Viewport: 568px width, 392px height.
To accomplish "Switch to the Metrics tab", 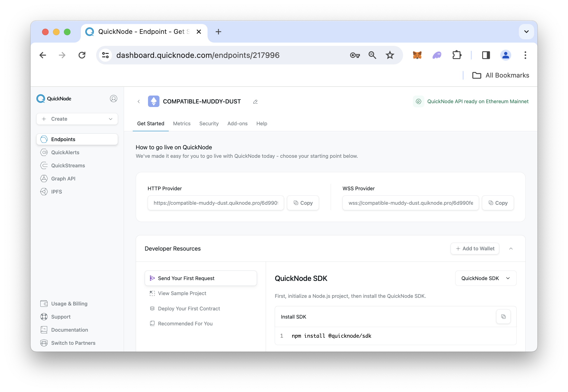I will pos(182,124).
